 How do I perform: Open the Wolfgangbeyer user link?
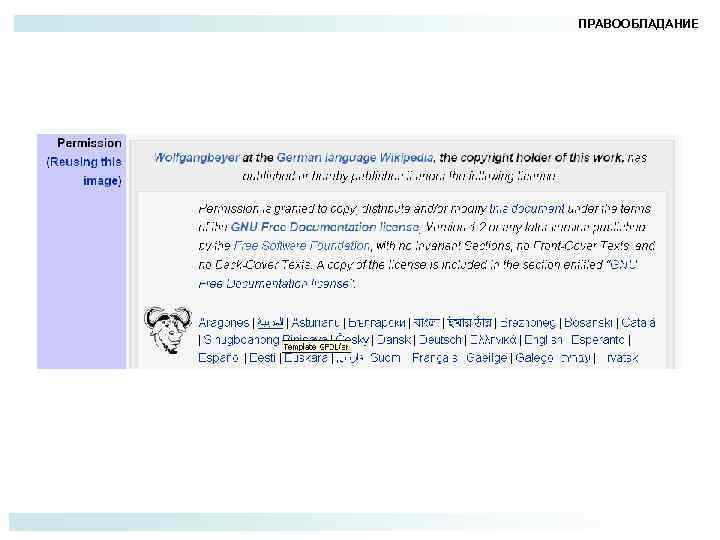point(197,158)
